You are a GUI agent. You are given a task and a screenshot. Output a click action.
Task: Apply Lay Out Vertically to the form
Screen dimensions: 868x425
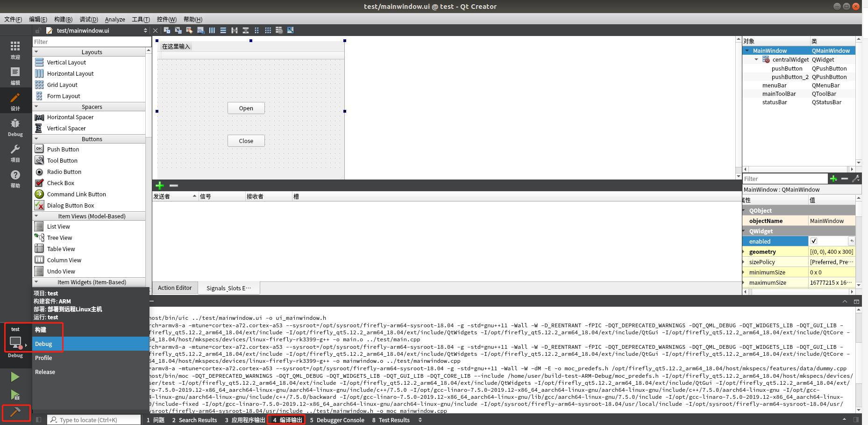point(223,30)
